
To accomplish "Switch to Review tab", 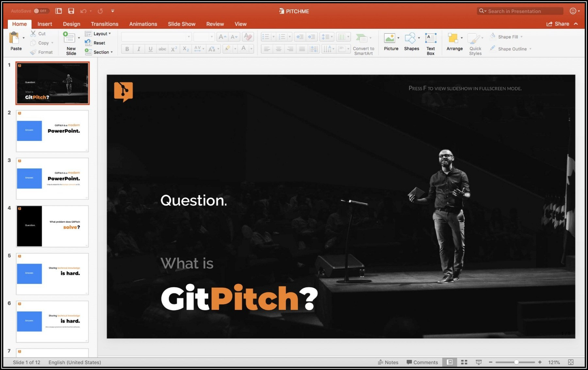I will [215, 24].
